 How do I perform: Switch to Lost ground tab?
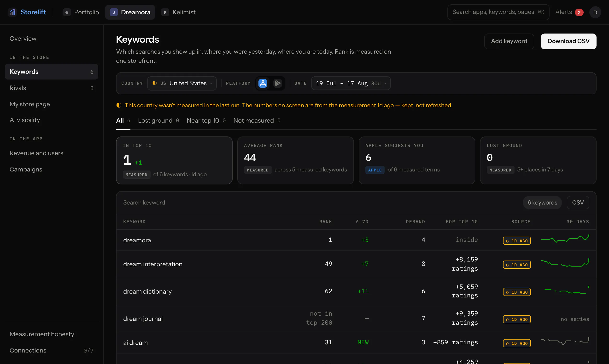[158, 120]
